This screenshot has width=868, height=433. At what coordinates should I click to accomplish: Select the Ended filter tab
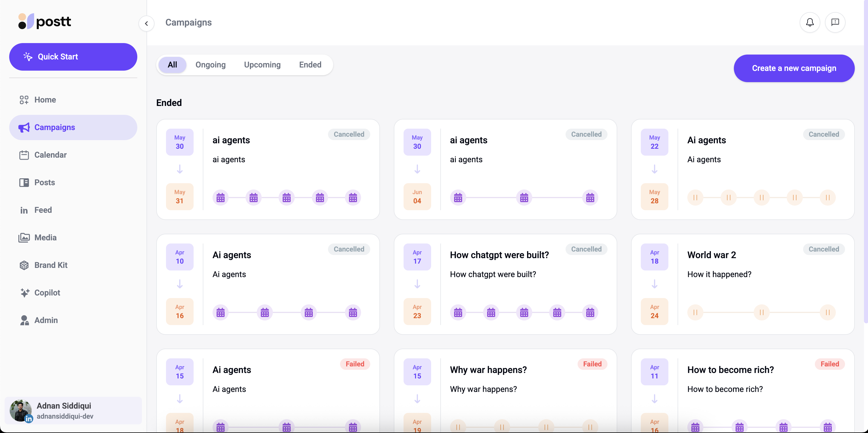click(310, 65)
